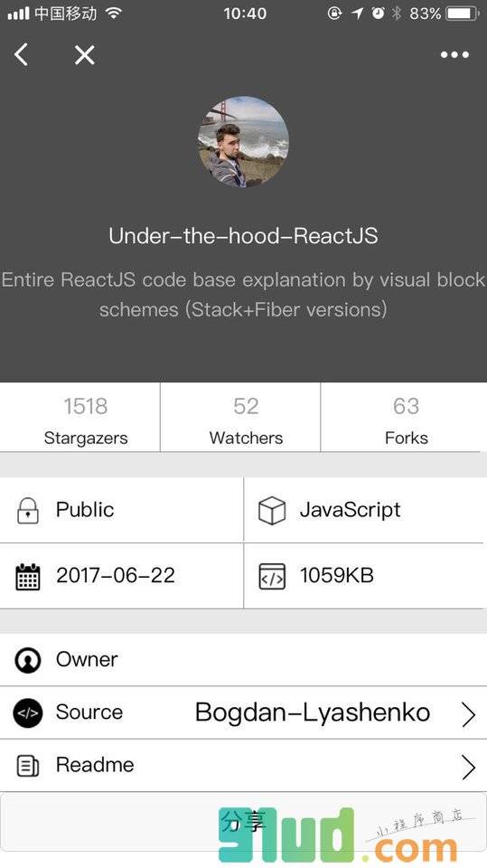Tap the Readme document icon
This screenshot has width=487, height=868.
pos(28,766)
